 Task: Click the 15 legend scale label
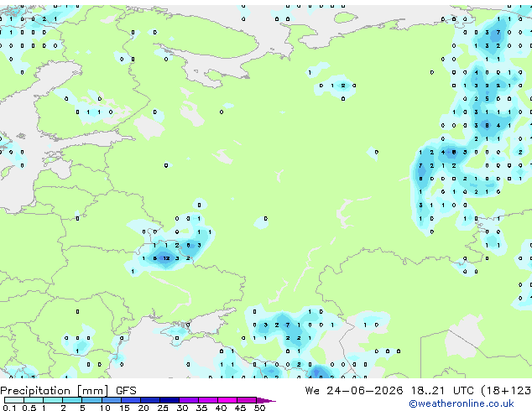pyautogui.click(x=124, y=408)
